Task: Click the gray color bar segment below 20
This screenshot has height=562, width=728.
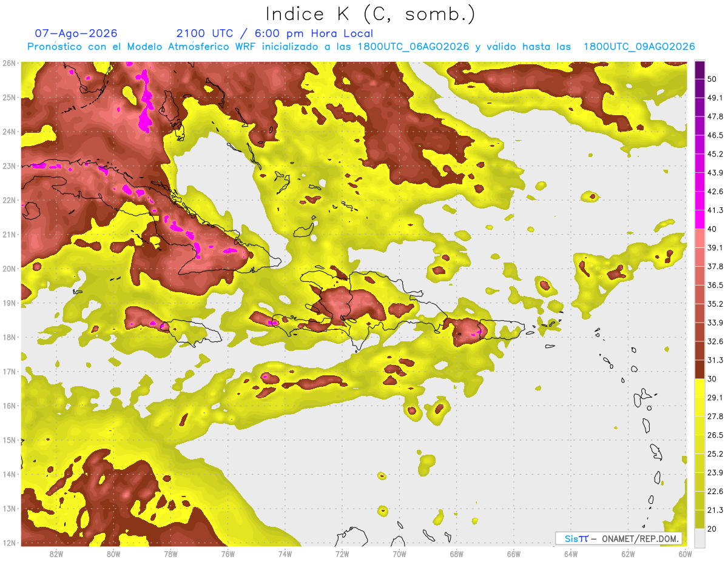Action: (699, 537)
